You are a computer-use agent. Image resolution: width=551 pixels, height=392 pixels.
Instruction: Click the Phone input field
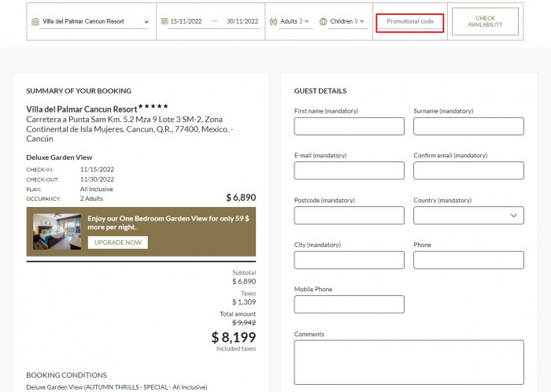click(x=468, y=260)
